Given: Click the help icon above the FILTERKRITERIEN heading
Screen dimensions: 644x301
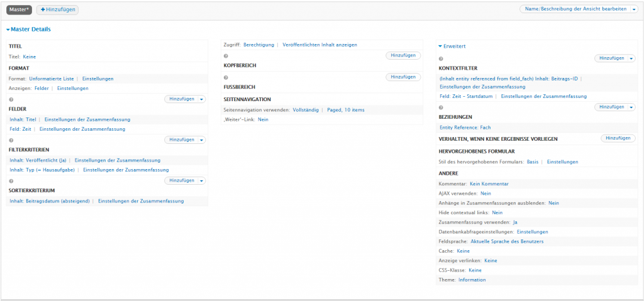Looking at the screenshot, I should click(11, 140).
